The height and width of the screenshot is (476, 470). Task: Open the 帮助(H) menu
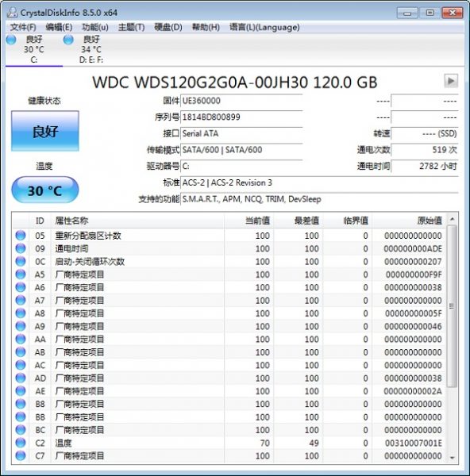[206, 27]
